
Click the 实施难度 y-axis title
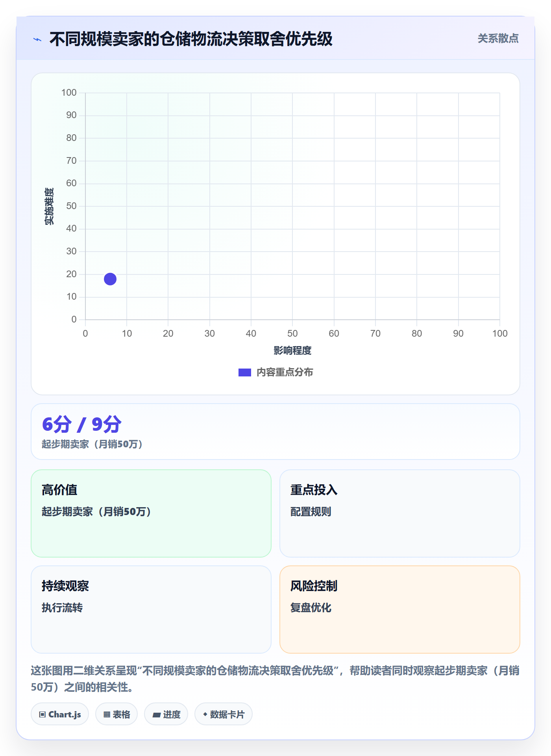[49, 206]
